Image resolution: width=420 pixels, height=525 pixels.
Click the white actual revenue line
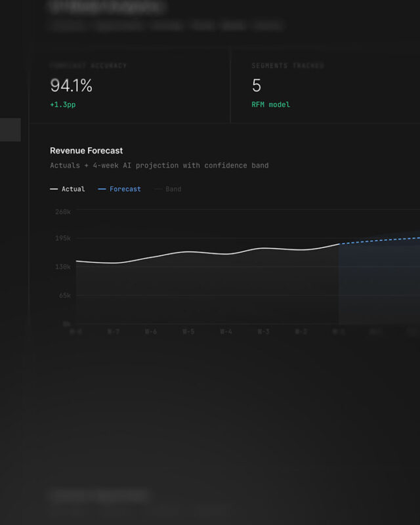207,253
